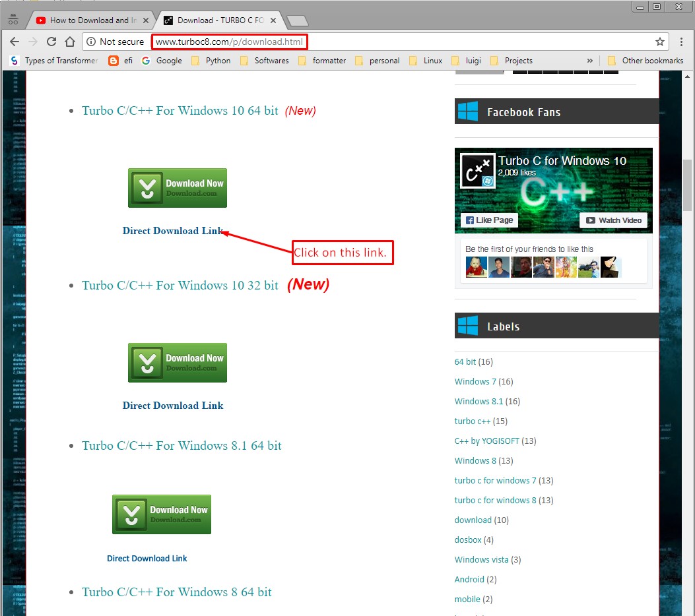695x616 pixels.
Task: Open 'Turbo C for Windows 10' Facebook page title
Action: coord(562,161)
